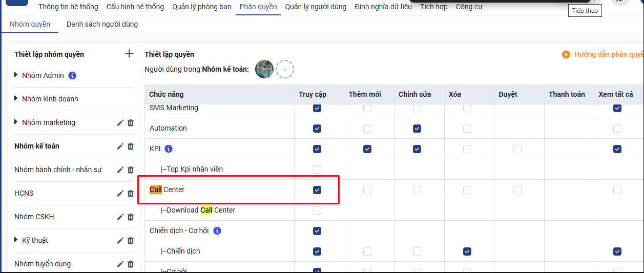The width and height of the screenshot is (644, 273).
Task: Check Download Call Center access box
Action: tap(317, 211)
